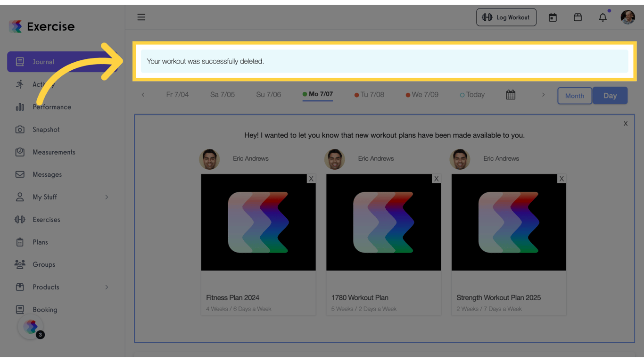Open the Fitness Plan 2024 thumbnail
Screen dimensions: 644x362
258,222
